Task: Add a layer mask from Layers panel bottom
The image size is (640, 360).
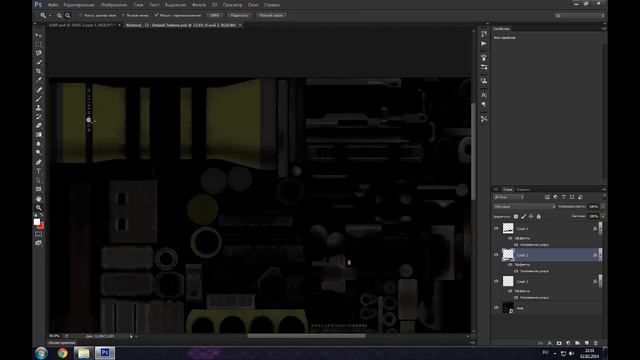Action: (559, 343)
